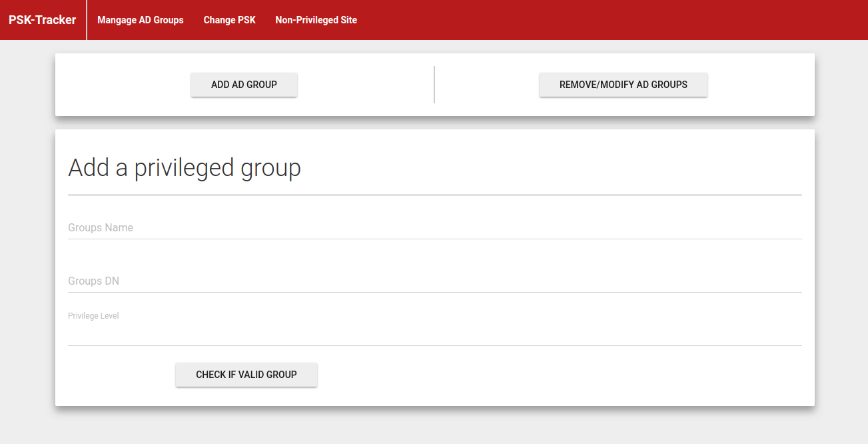This screenshot has height=444, width=868.
Task: Open the PSK-Tracker home brand link
Action: 43,20
